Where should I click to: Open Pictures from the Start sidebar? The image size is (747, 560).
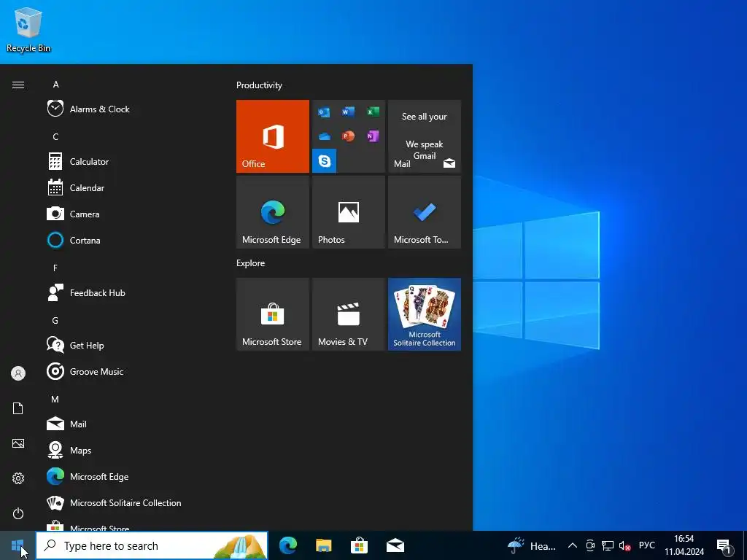click(18, 443)
